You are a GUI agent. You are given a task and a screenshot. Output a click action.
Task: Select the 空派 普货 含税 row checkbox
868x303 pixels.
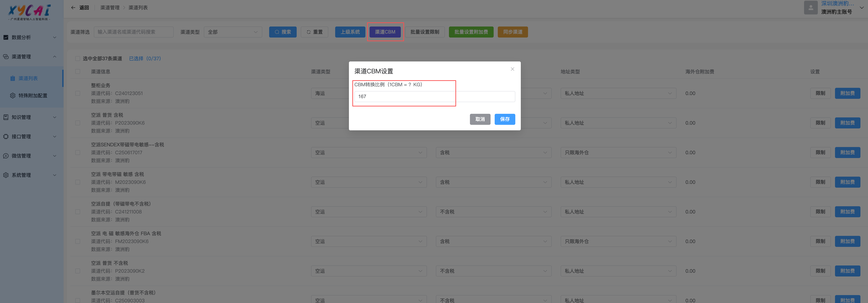pyautogui.click(x=78, y=123)
